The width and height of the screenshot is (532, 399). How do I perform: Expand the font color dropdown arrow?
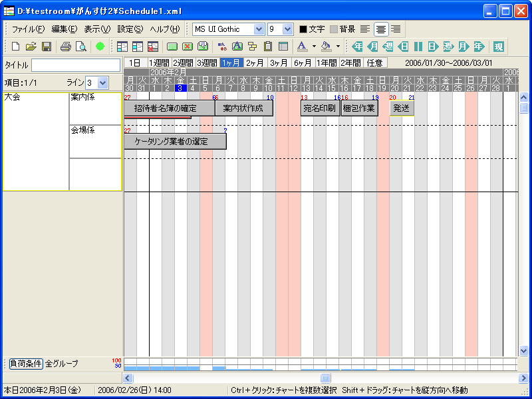314,47
